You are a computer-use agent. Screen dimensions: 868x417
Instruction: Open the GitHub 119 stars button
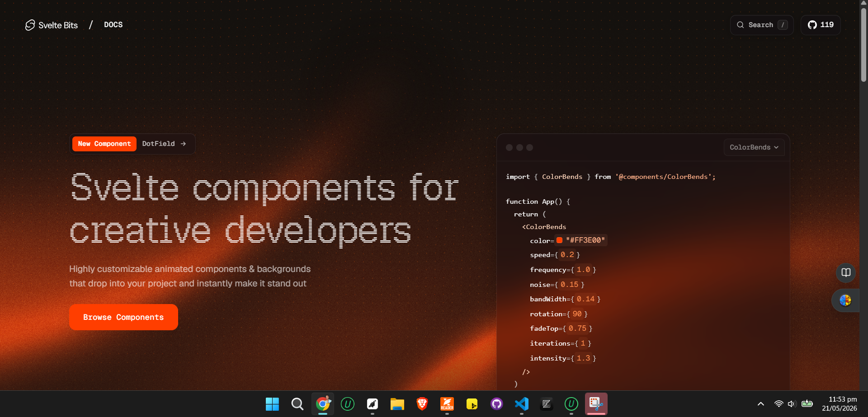click(821, 25)
